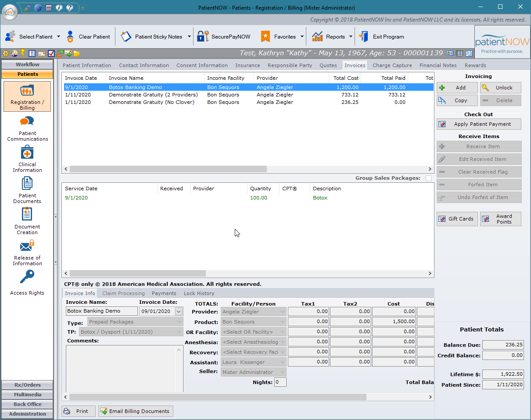Open the calculator icon in quick access bar

click(x=49, y=7)
